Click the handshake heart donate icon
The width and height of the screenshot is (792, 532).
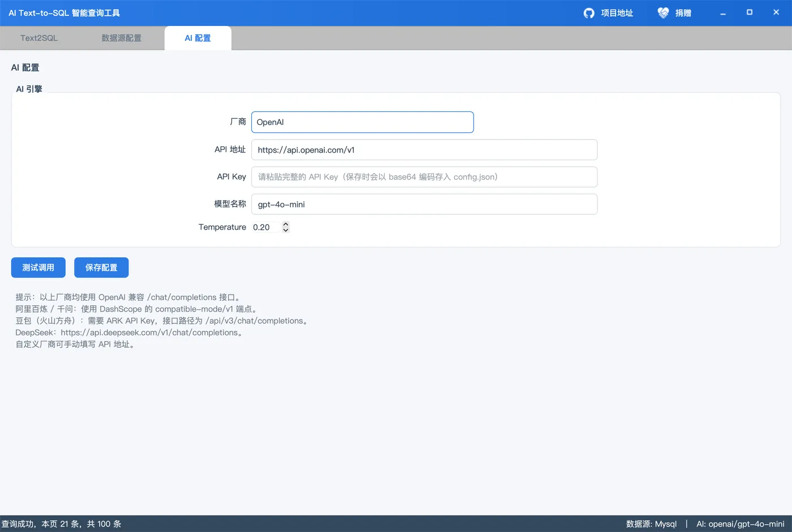(x=663, y=13)
